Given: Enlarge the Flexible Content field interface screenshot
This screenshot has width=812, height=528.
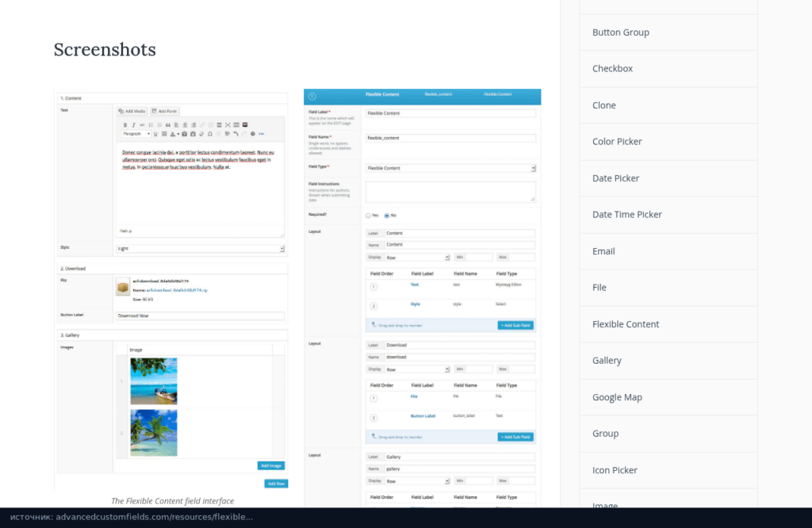Looking at the screenshot, I should coord(172,290).
